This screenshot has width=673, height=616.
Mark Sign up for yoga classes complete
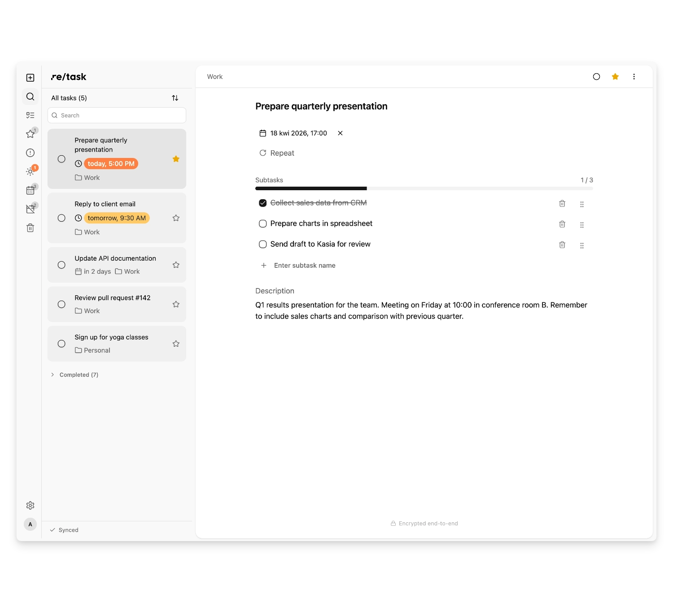(x=61, y=344)
